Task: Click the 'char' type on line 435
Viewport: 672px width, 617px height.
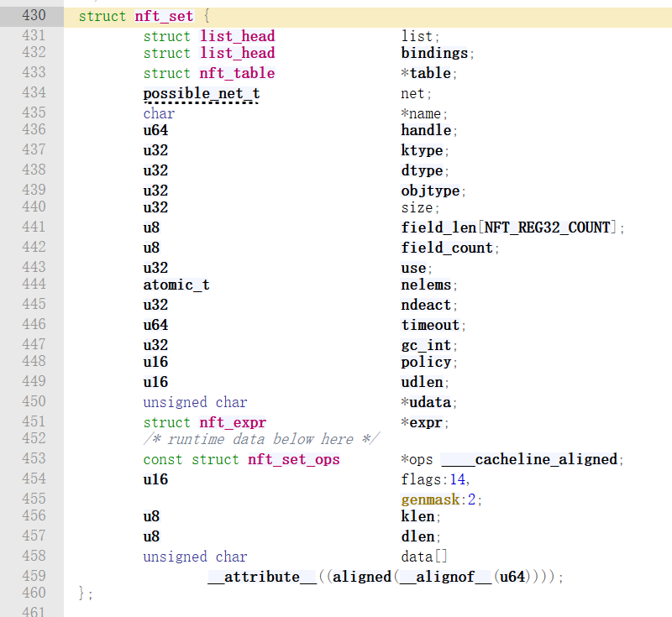Action: 159,113
